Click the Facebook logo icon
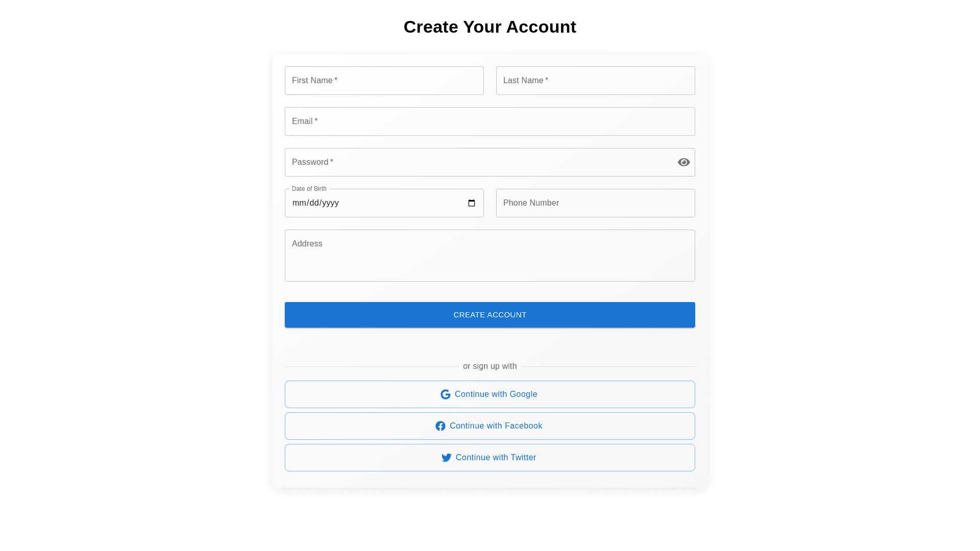This screenshot has height=551, width=980. tap(440, 426)
